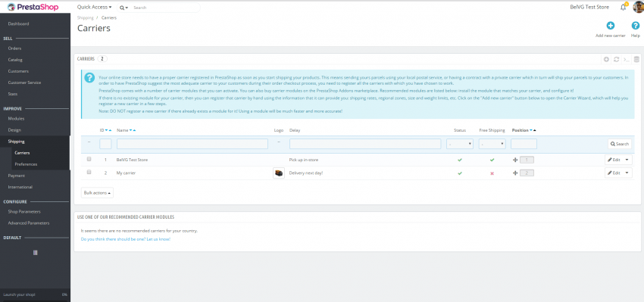Click Shipping breadcrumb link
The height and width of the screenshot is (302, 644).
(86, 18)
